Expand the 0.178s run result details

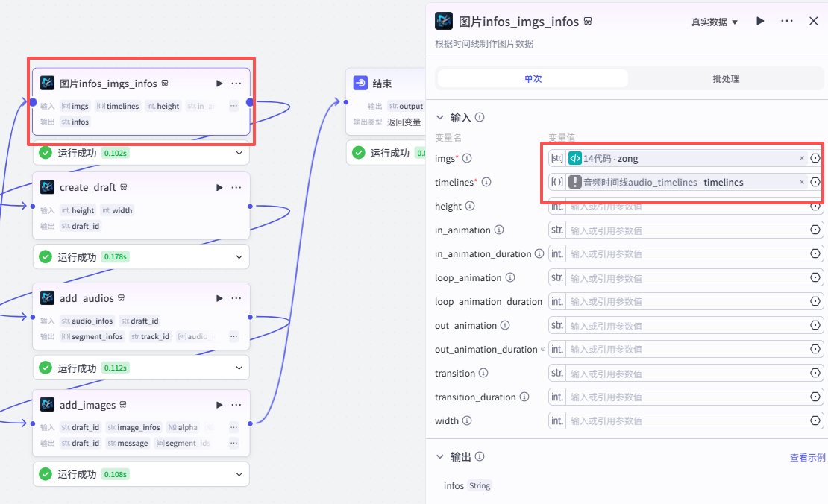point(239,257)
